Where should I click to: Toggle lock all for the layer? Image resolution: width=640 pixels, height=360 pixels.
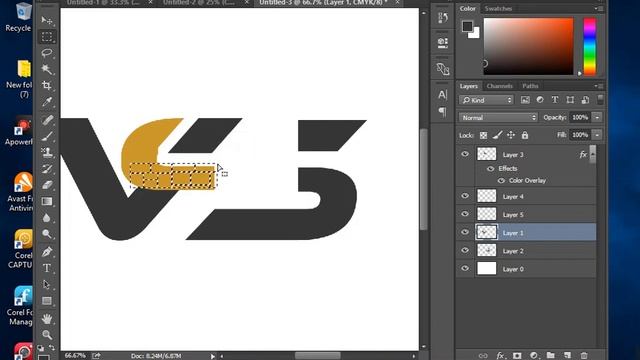(525, 135)
